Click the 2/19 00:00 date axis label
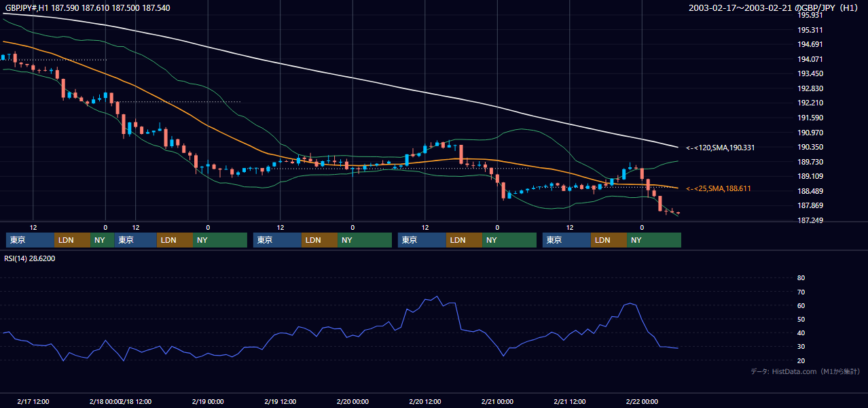Screen dimensions: 868x408 click(208, 401)
